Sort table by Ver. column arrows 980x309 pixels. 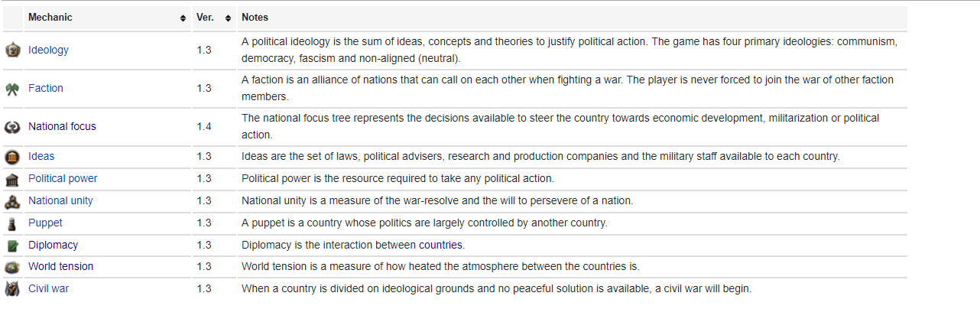click(x=228, y=18)
